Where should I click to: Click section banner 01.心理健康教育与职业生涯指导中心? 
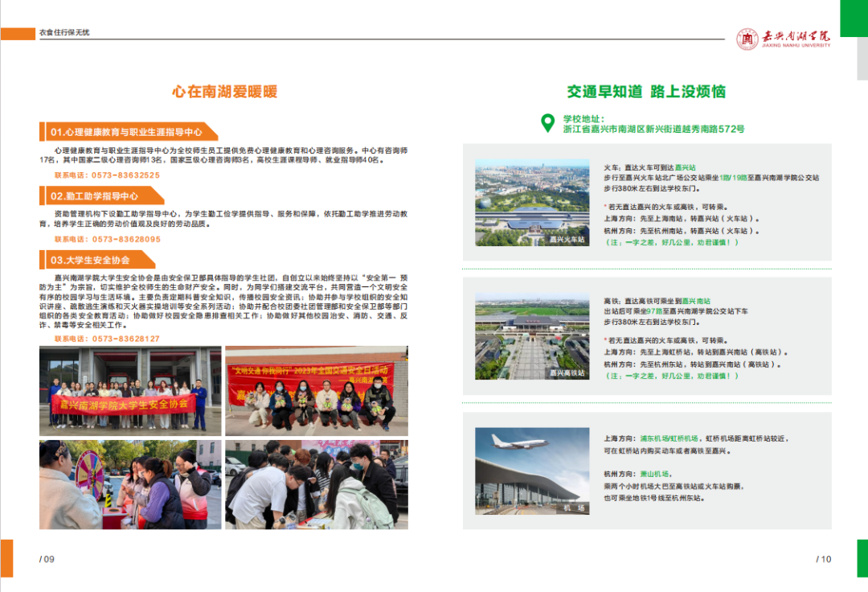tap(129, 132)
